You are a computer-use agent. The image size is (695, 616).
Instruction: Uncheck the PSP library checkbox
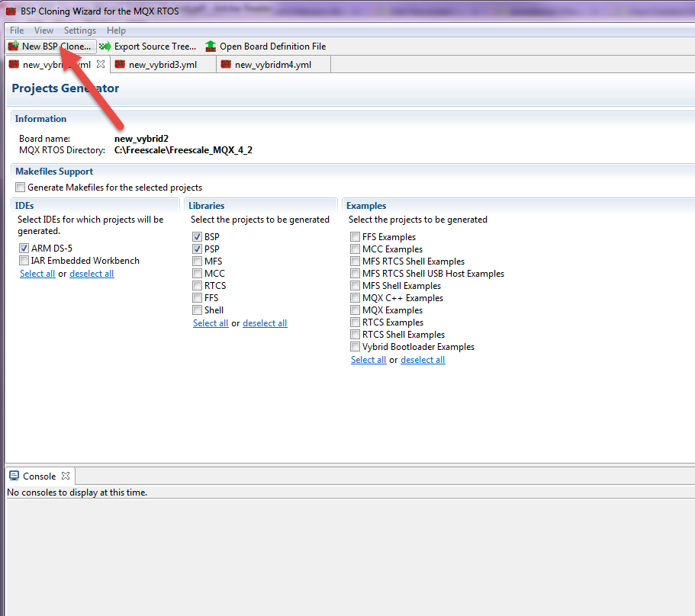pos(198,249)
